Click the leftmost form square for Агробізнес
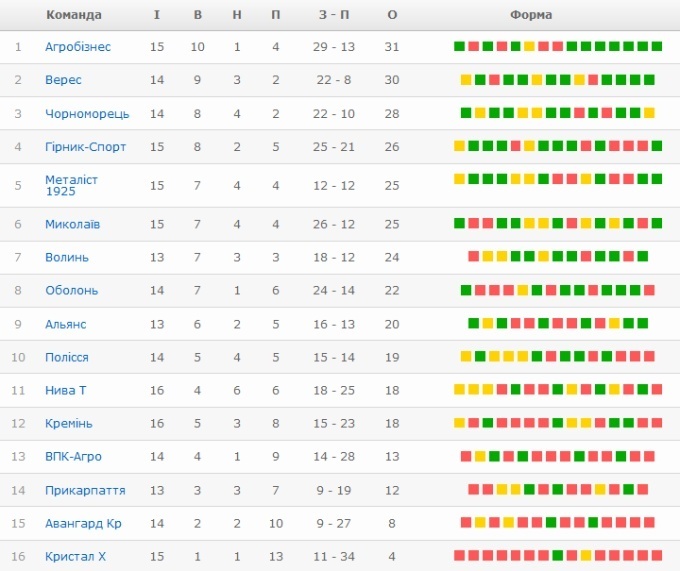 [x=459, y=46]
